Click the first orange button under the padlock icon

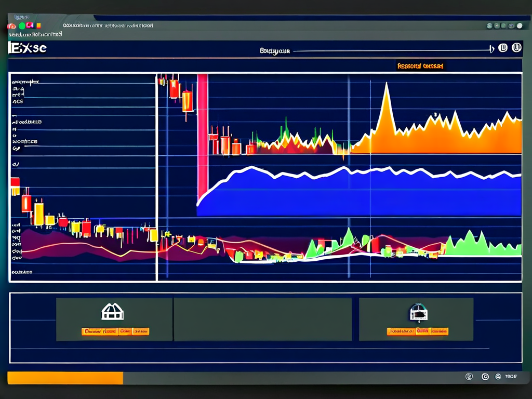point(401,331)
